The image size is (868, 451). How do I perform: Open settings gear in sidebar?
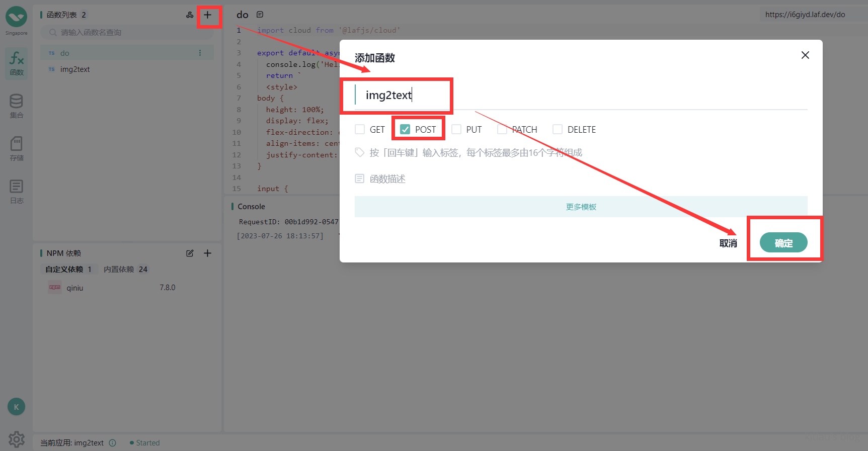(x=17, y=439)
